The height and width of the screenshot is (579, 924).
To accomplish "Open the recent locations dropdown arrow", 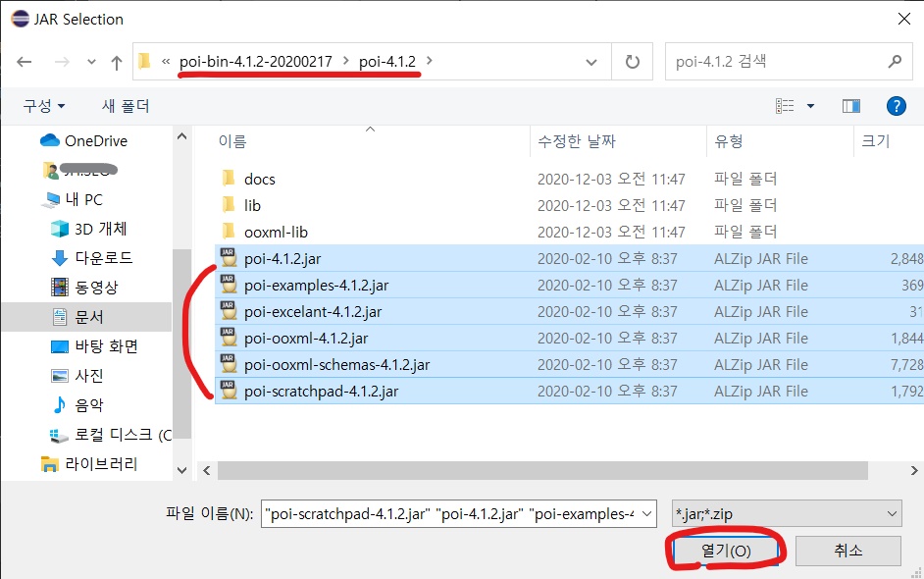I will (91, 61).
